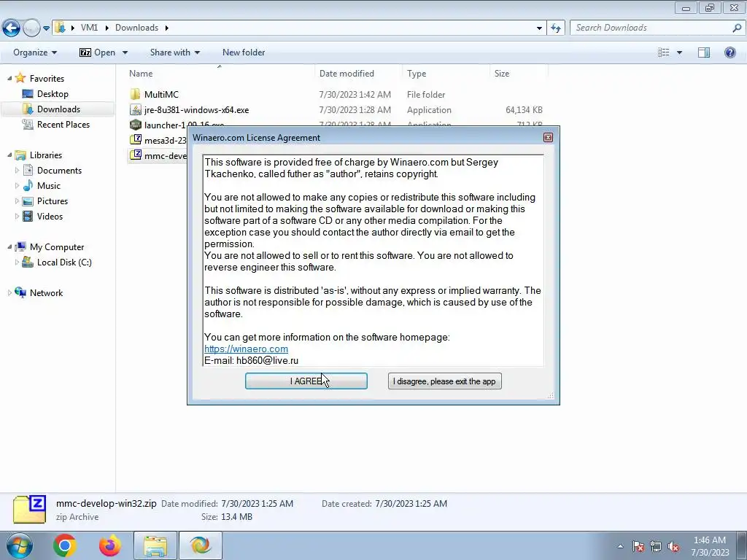Click the mesa3d archive file icon

135,140
